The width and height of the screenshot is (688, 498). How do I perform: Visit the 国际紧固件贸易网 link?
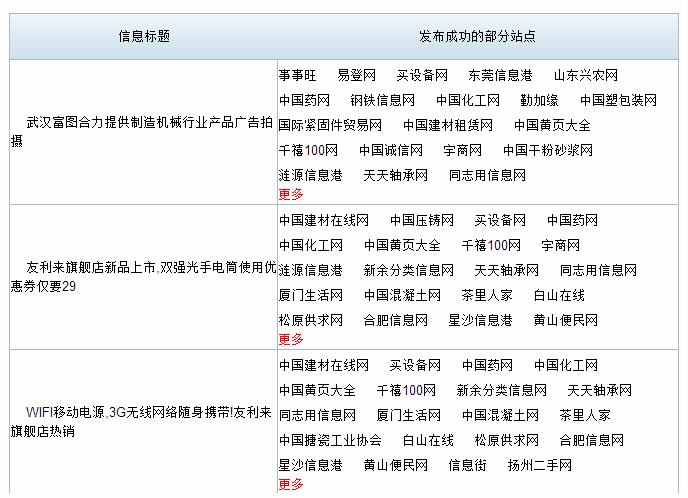click(x=330, y=125)
